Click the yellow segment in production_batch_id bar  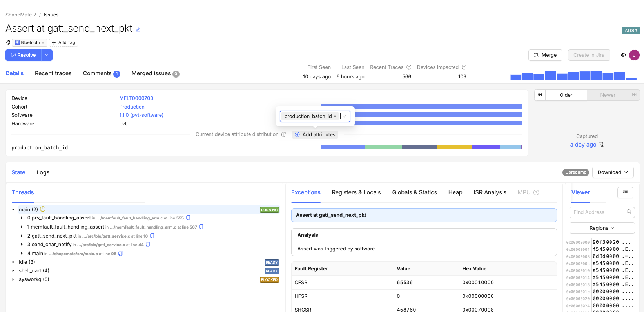pyautogui.click(x=454, y=147)
